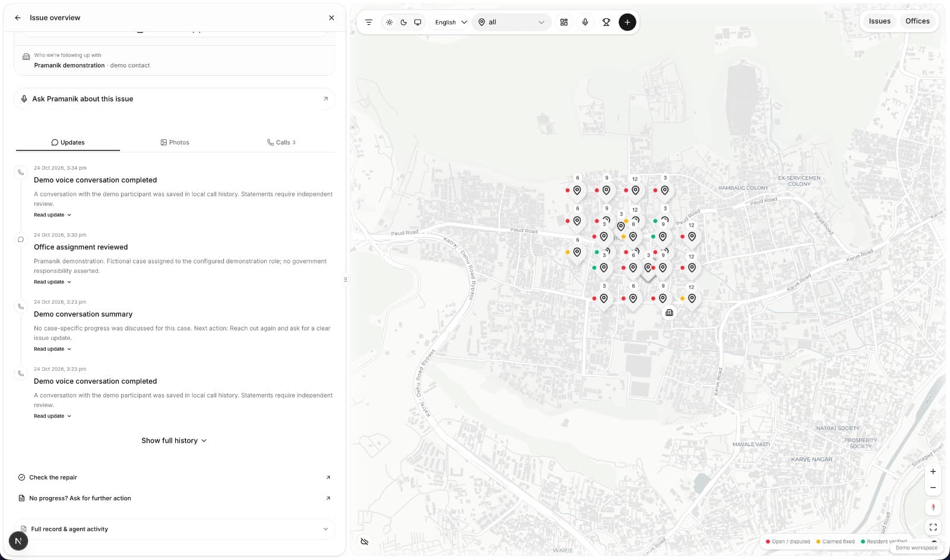Switch to dark theme moon icon
This screenshot has width=950, height=560.
[x=404, y=22]
